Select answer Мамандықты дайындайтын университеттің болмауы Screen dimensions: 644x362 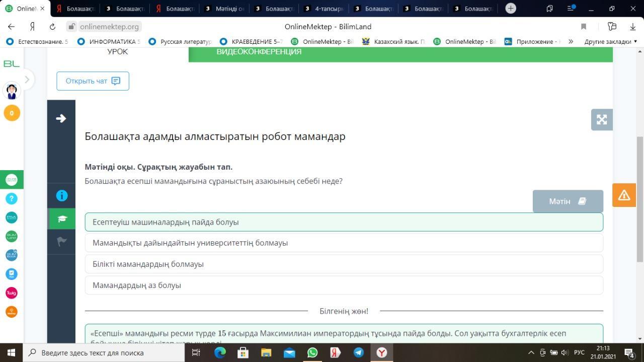click(344, 243)
